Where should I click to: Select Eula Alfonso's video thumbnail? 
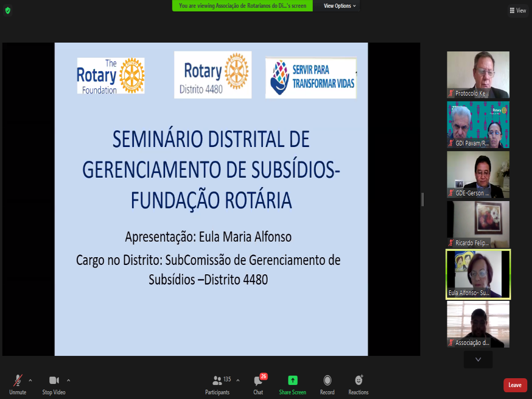click(478, 274)
